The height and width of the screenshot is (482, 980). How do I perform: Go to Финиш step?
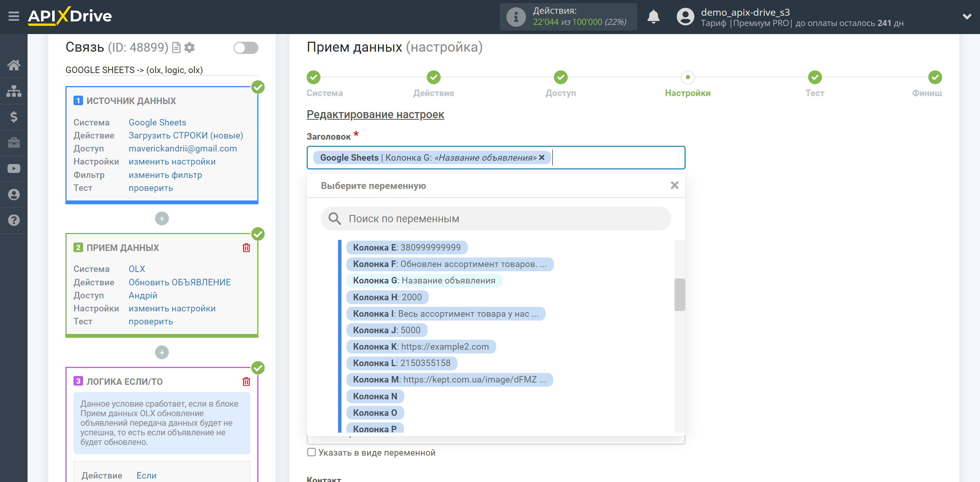tap(935, 77)
